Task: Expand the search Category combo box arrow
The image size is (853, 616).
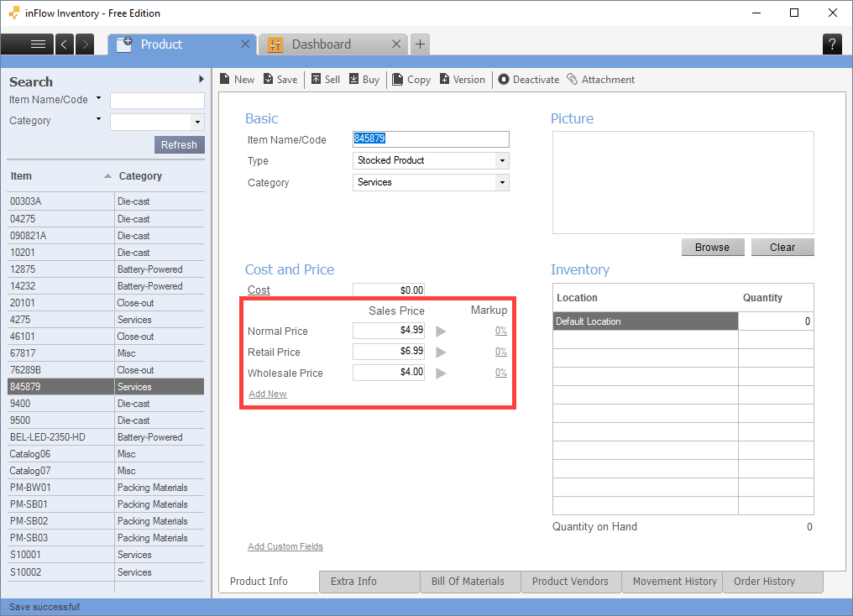Action: click(197, 122)
